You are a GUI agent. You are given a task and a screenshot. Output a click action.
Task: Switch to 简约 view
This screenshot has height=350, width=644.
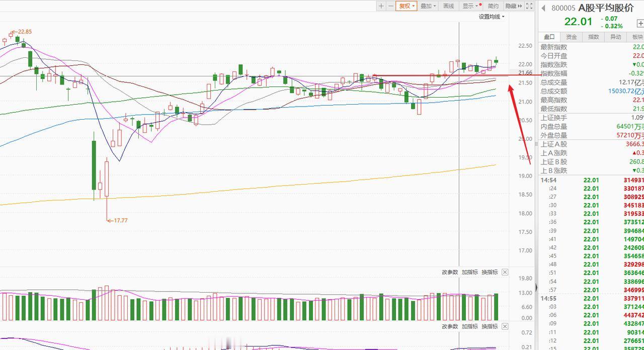pos(493,6)
